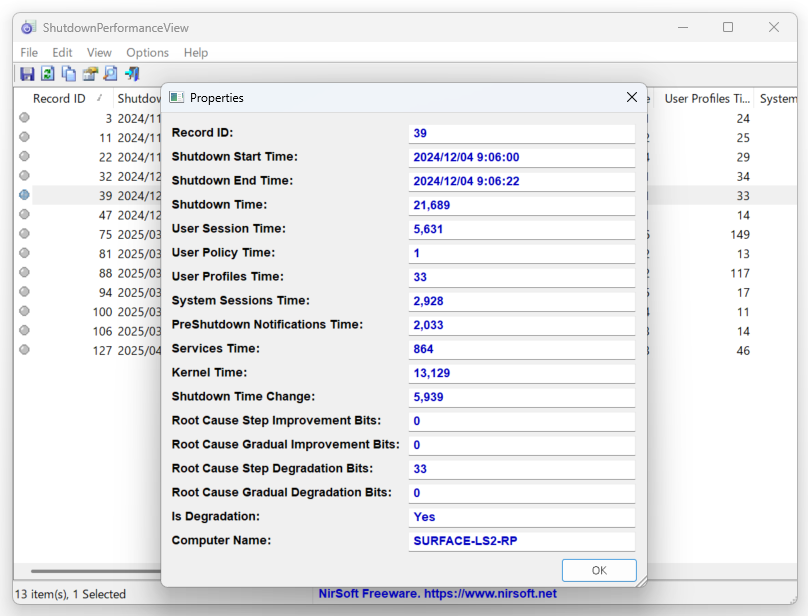Click User Profiles value 149 in list
The height and width of the screenshot is (616, 808).
pos(739,235)
